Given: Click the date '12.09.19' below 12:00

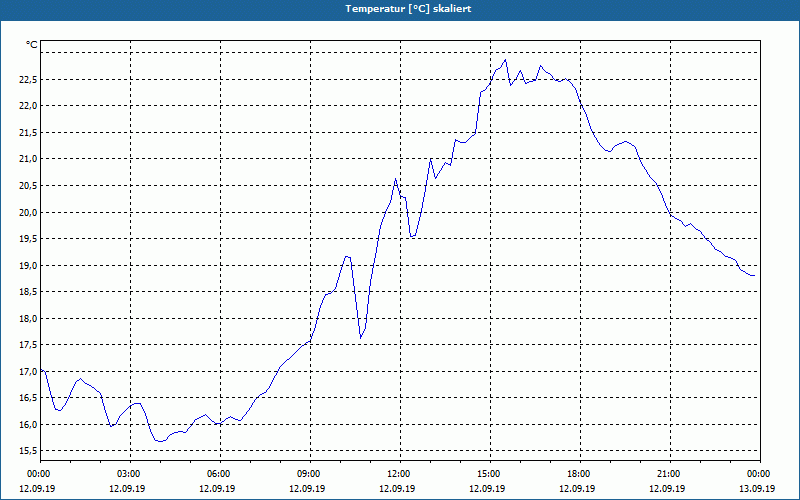Looking at the screenshot, I should click(x=397, y=488).
